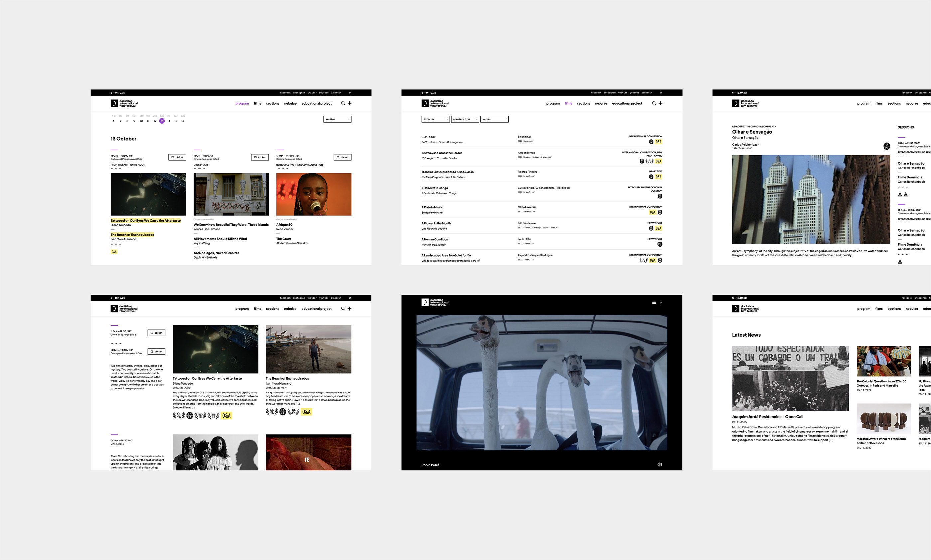Viewport: 931px width, 560px height.
Task: Click Q&A badge under The Beach of Enchaquirados description
Action: [306, 412]
